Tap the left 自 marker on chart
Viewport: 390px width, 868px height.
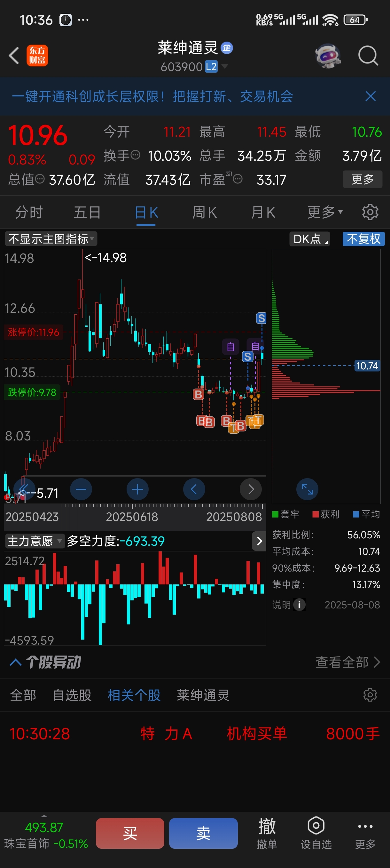point(230,346)
